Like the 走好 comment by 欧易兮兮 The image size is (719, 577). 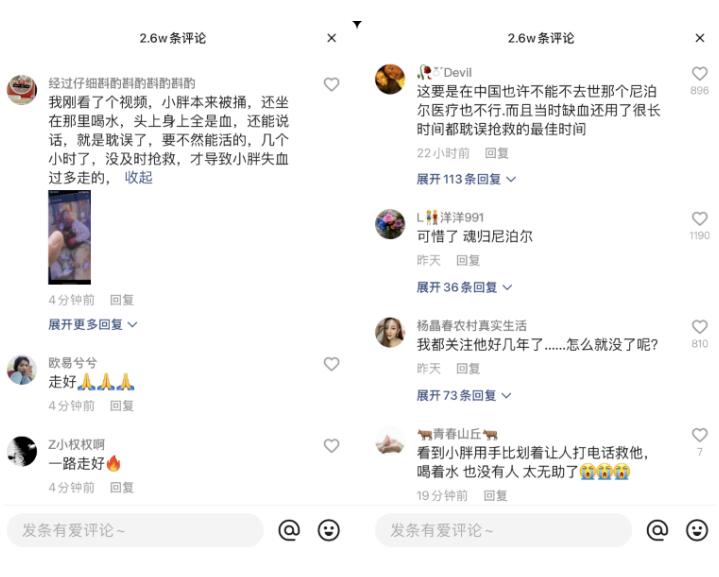(332, 364)
